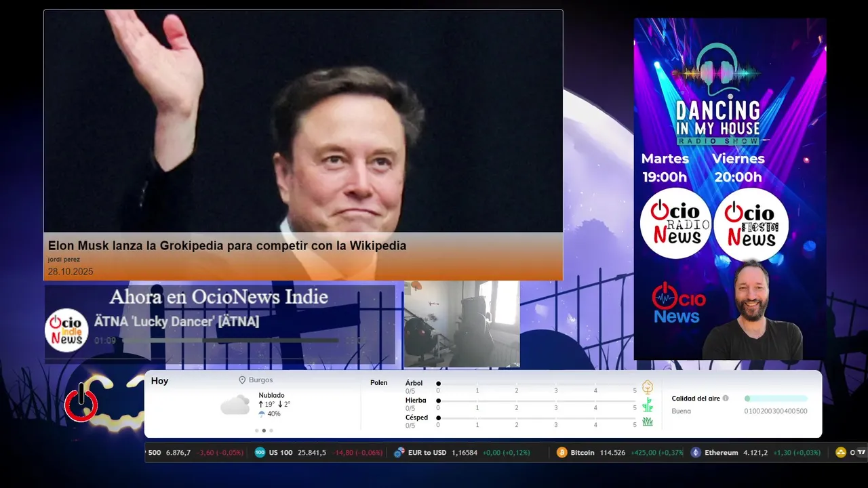The image size is (868, 488).
Task: Click the 1,16584 EUR to USD rate
Action: pyautogui.click(x=465, y=453)
